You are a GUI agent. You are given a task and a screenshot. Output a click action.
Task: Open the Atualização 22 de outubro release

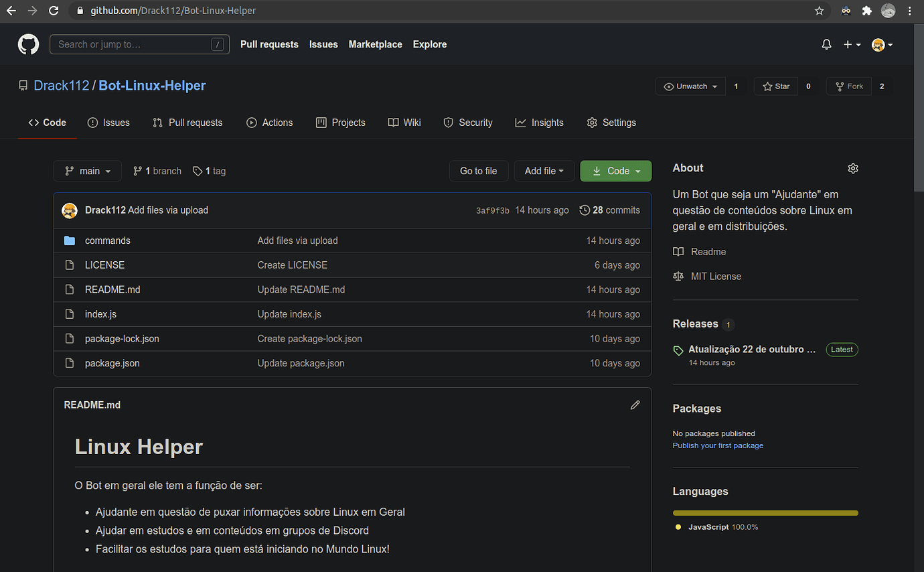(x=752, y=349)
